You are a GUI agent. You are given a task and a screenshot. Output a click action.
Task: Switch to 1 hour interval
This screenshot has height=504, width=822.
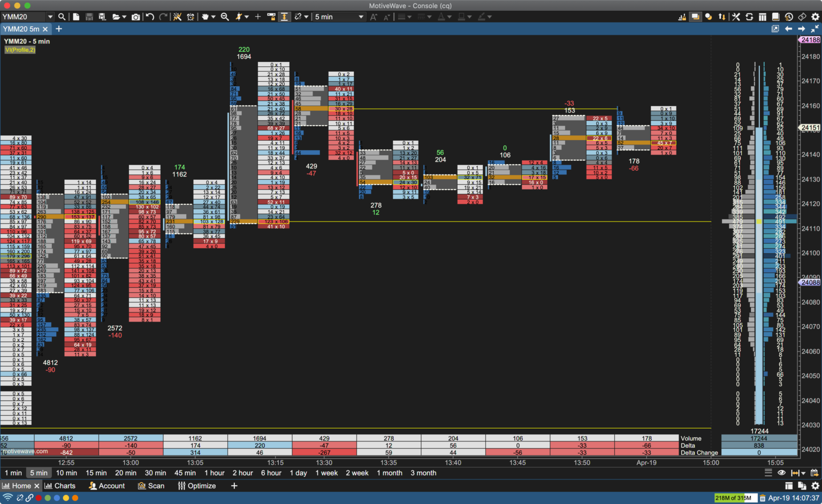pos(215,473)
